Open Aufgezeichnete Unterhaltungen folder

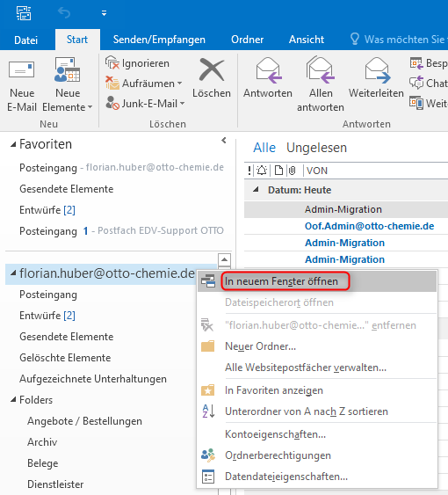click(93, 379)
